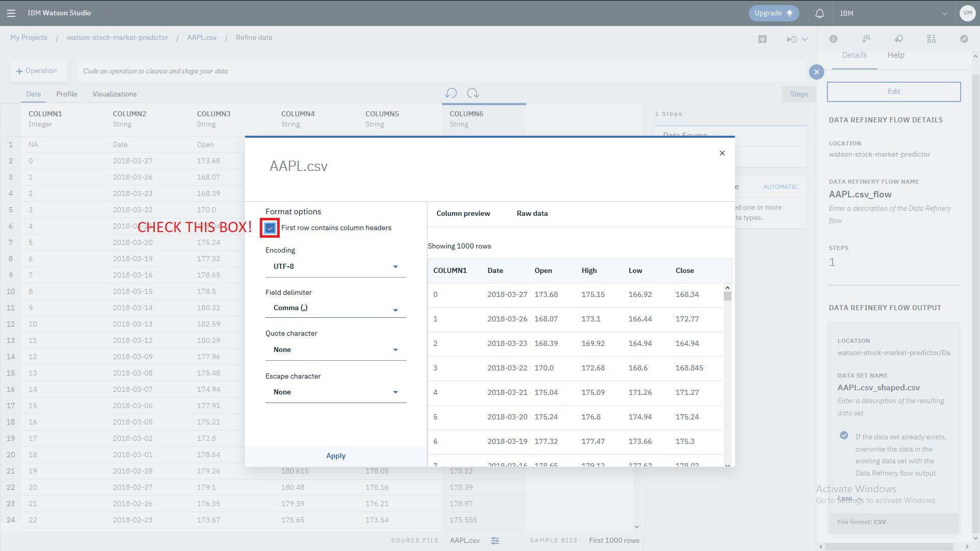Click the save flow disk icon

(x=763, y=39)
